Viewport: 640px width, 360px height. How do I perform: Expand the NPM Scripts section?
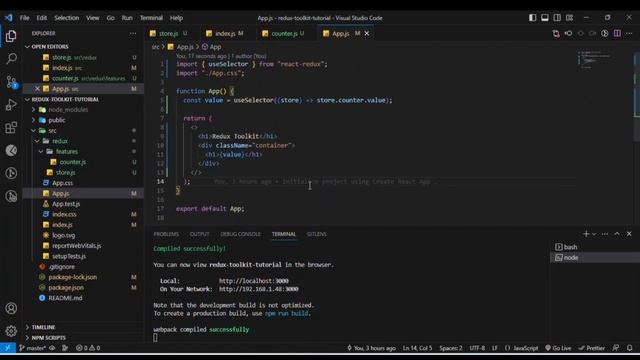coord(49,338)
